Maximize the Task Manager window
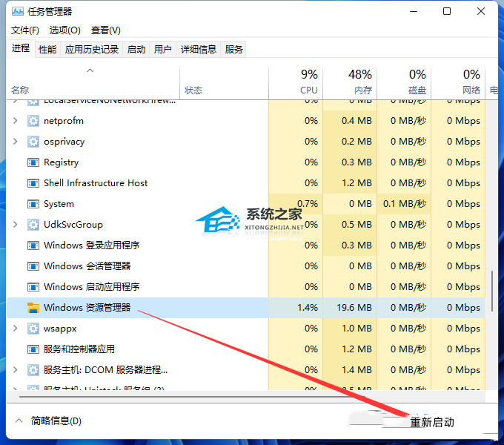The image size is (504, 445). pyautogui.click(x=447, y=12)
